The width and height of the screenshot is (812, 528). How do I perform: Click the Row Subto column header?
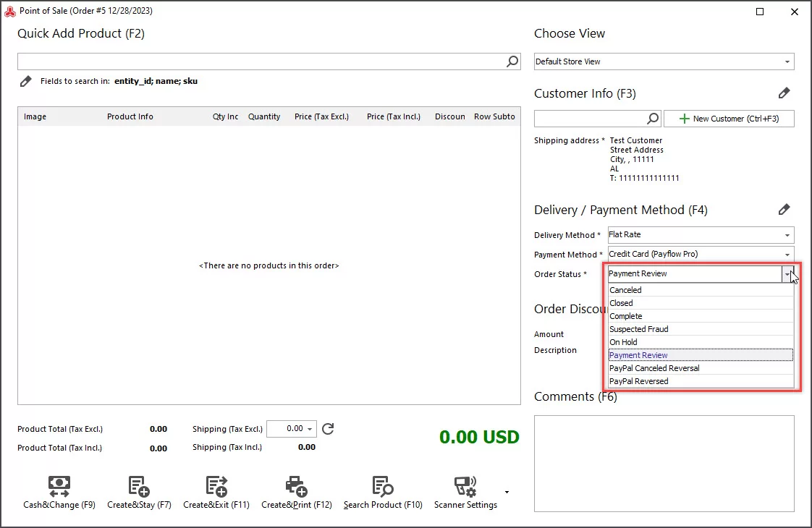pyautogui.click(x=494, y=116)
